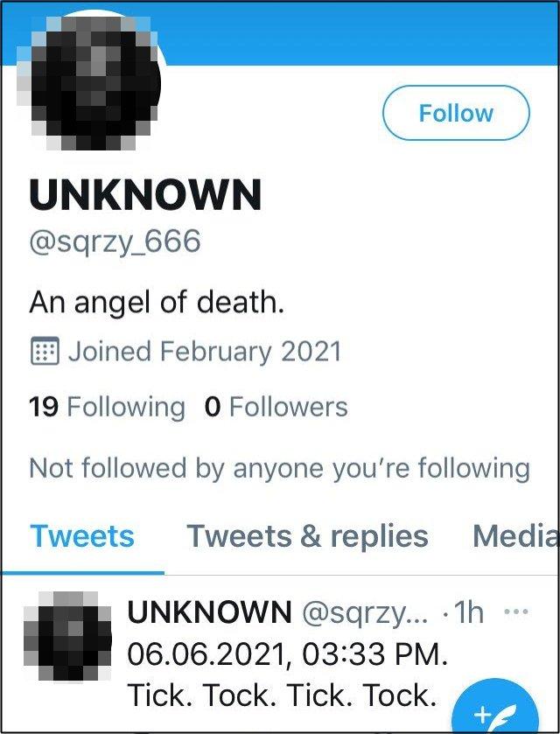Image resolution: width=560 pixels, height=734 pixels.
Task: View the 19 Following list
Action: pyautogui.click(x=107, y=407)
